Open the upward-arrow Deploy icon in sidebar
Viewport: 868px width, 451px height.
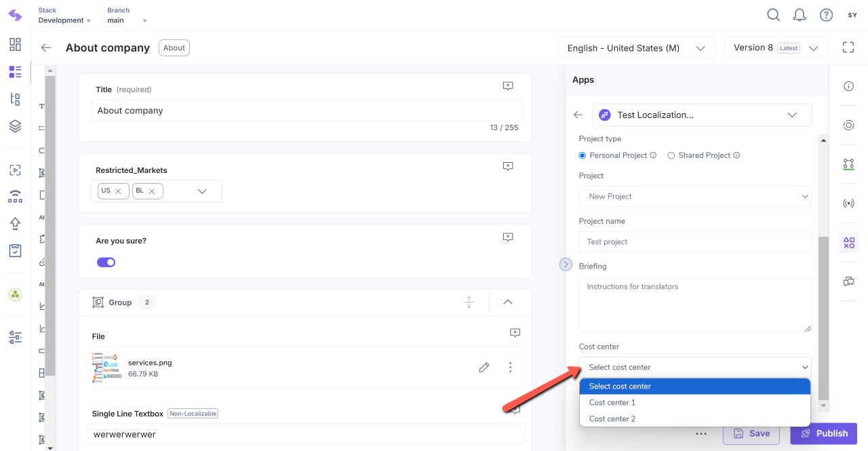tap(15, 224)
